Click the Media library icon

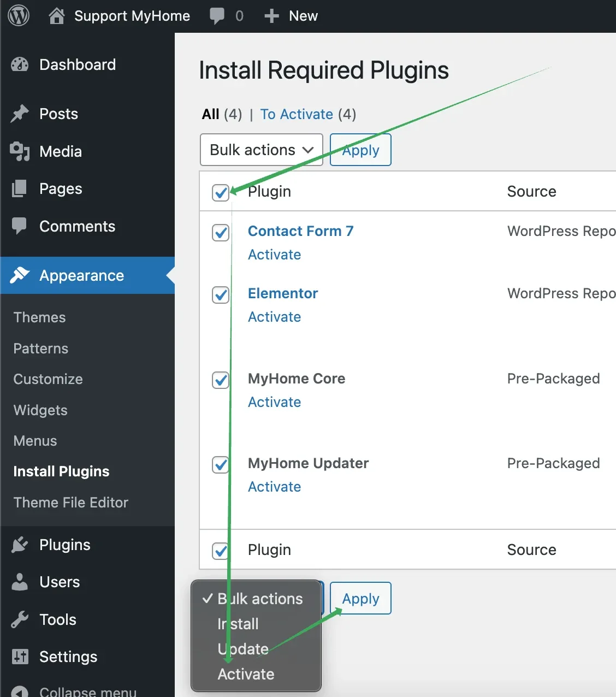pyautogui.click(x=20, y=151)
